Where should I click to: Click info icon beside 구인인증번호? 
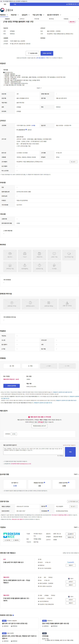[48, 511]
